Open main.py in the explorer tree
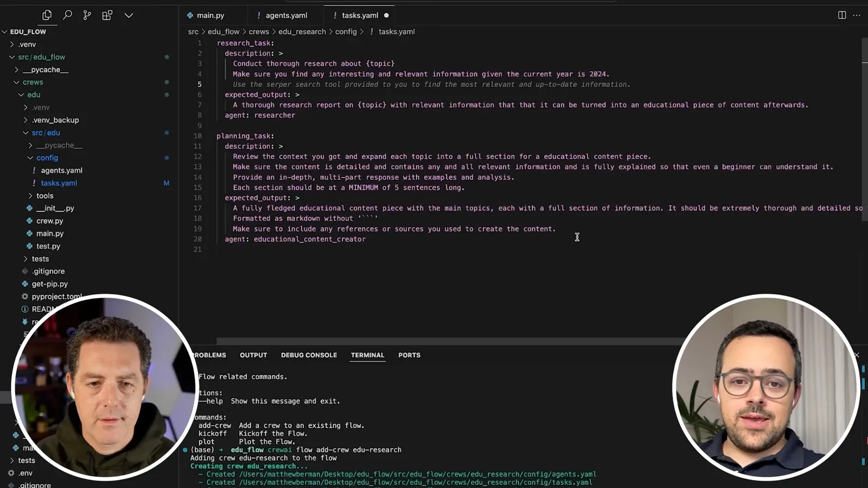Screen dimensions: 868x488 tap(50, 233)
